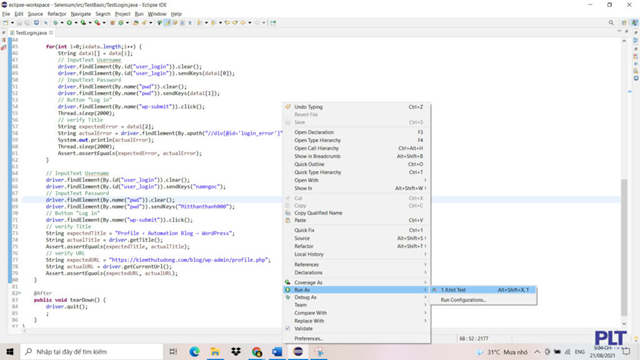
Task: Click the Open Type toolbar icon
Action: pyautogui.click(x=136, y=23)
